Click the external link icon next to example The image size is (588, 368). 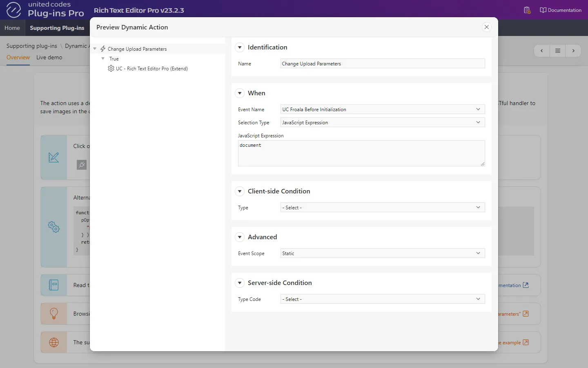pyautogui.click(x=526, y=342)
